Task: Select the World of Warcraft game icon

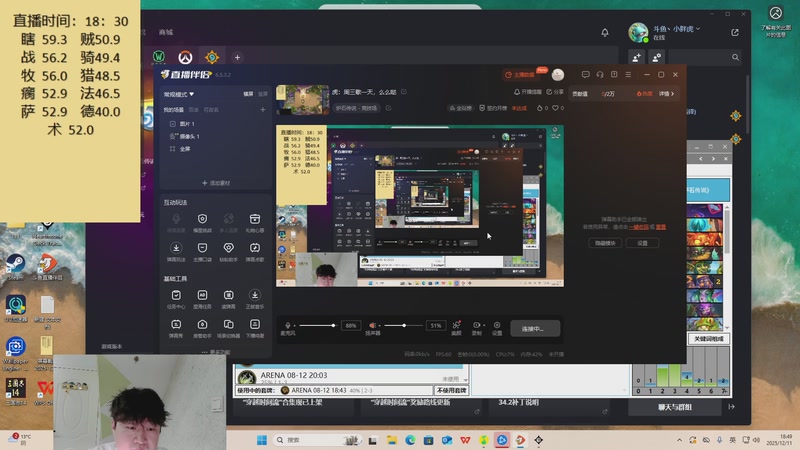Action: point(159,57)
